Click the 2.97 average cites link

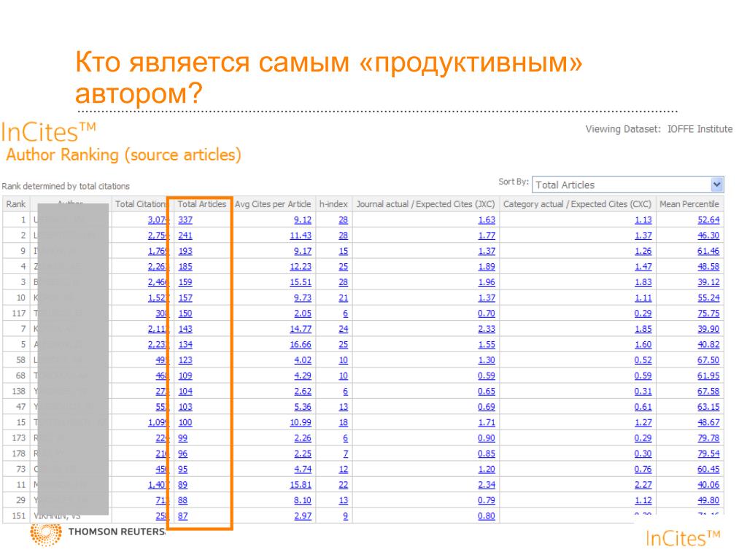(x=303, y=516)
